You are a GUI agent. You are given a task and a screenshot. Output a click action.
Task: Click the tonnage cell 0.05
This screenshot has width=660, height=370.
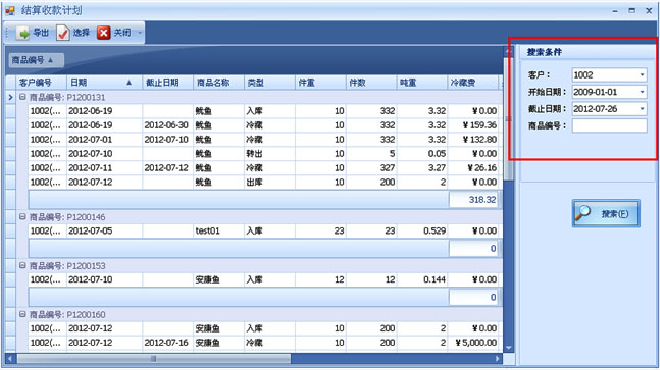click(422, 154)
